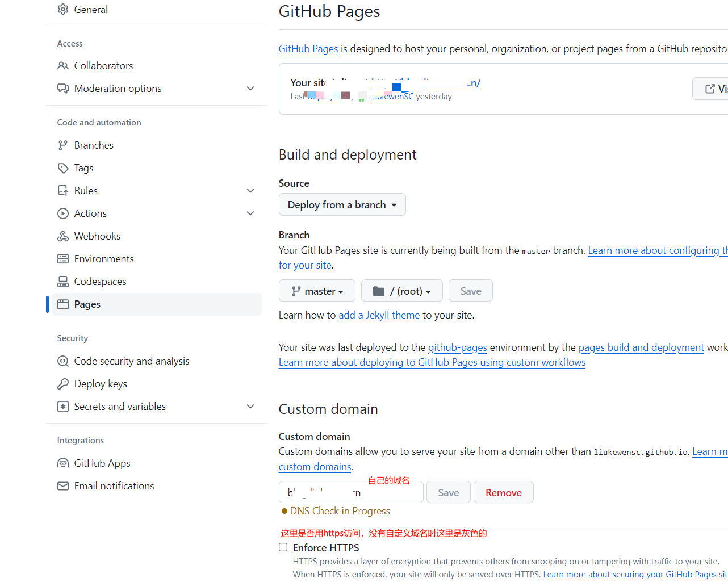The height and width of the screenshot is (582, 728).
Task: Open the for your site link
Action: point(305,265)
